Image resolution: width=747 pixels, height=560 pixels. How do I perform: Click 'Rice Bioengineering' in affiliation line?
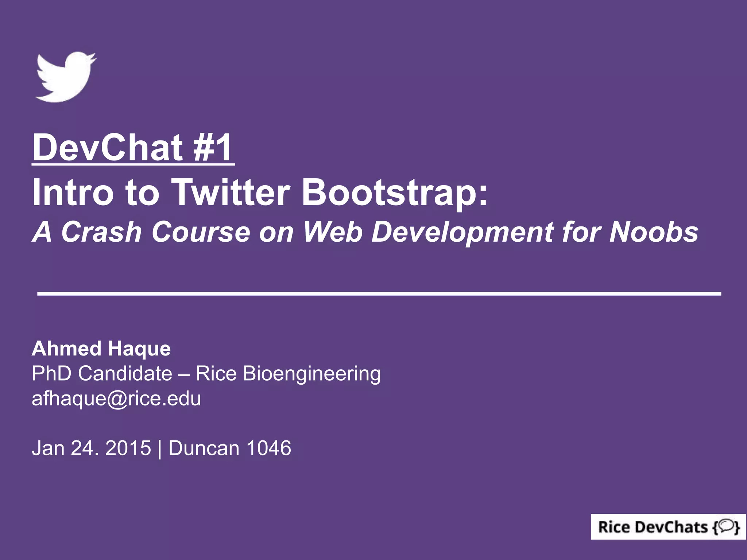288,373
